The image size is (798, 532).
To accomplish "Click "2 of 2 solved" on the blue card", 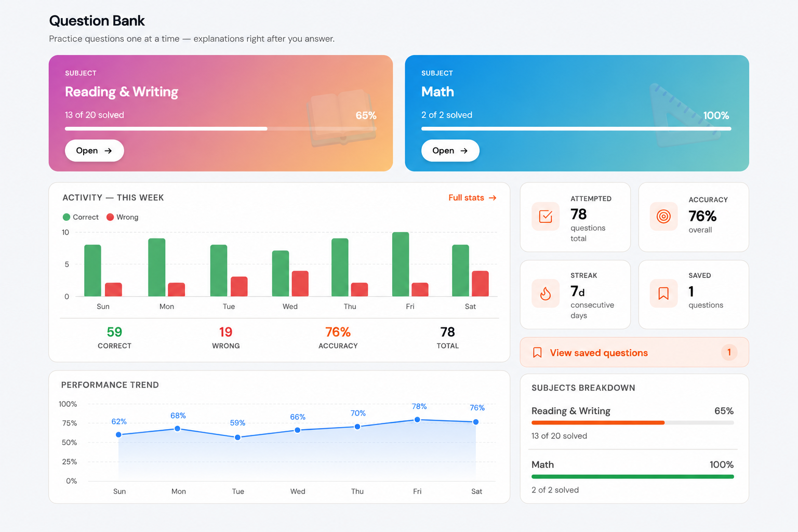I will click(x=447, y=115).
